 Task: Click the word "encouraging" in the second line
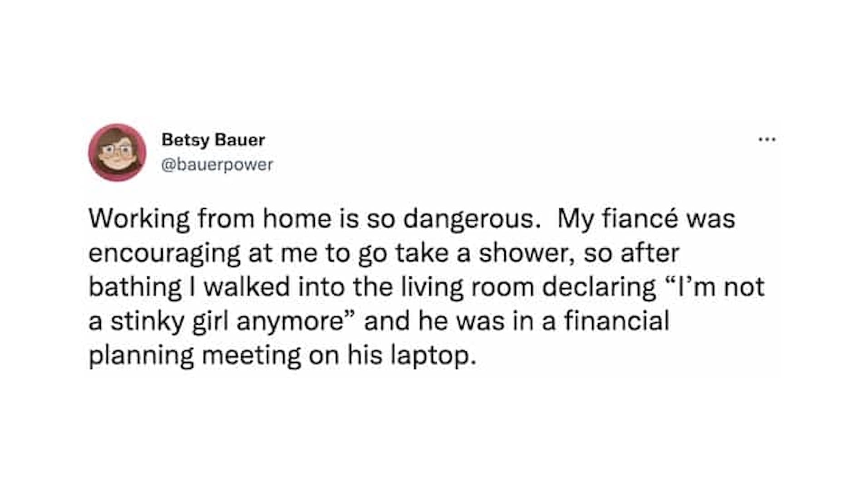pyautogui.click(x=164, y=253)
